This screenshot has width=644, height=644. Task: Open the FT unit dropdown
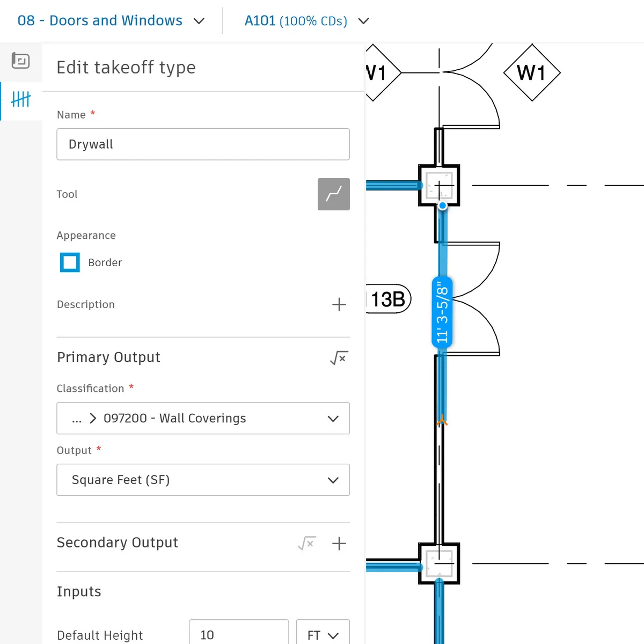click(x=323, y=635)
